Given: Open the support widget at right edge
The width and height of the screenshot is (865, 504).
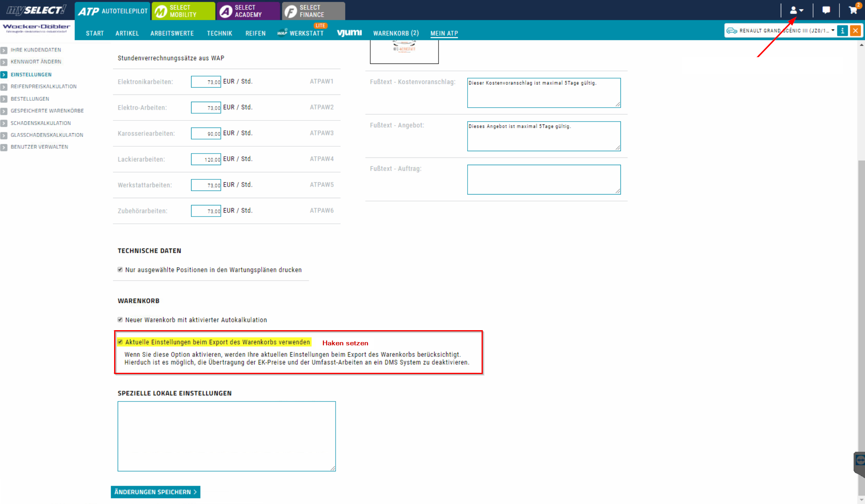Looking at the screenshot, I should pos(859,465).
